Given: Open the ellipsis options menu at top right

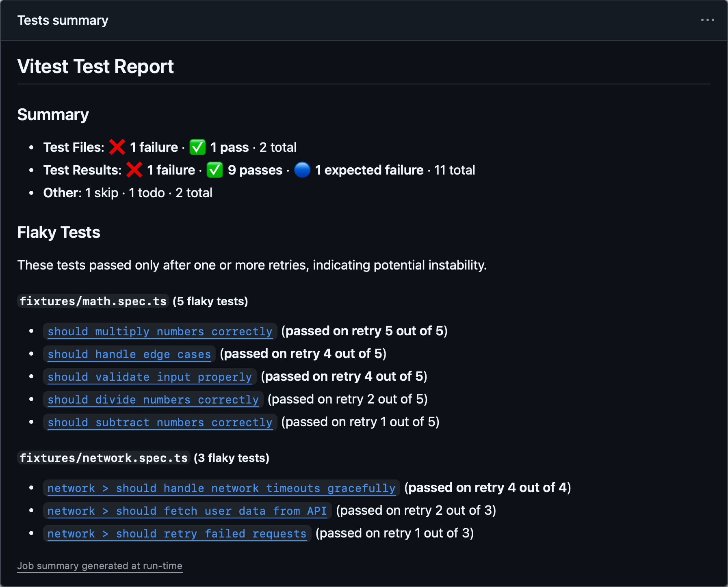Looking at the screenshot, I should [x=706, y=19].
